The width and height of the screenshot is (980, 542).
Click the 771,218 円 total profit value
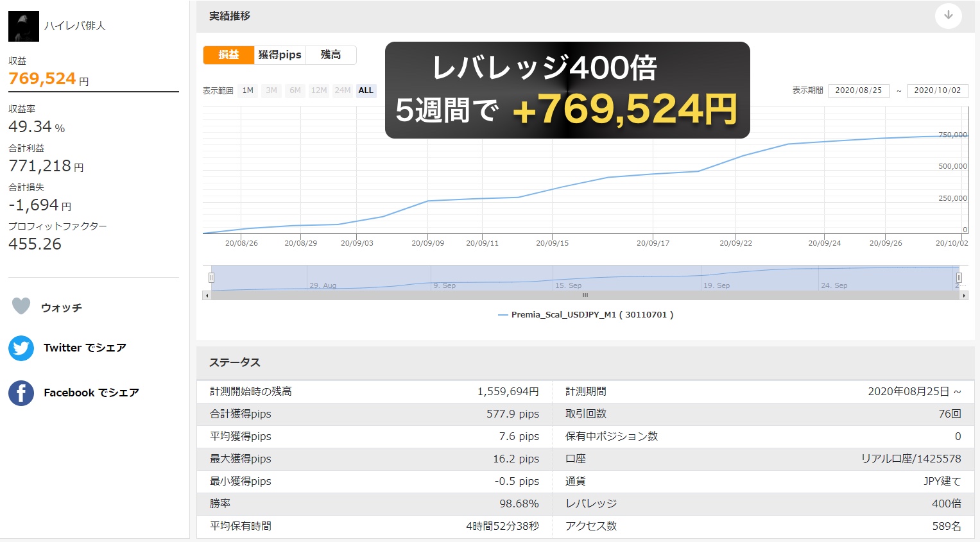46,166
